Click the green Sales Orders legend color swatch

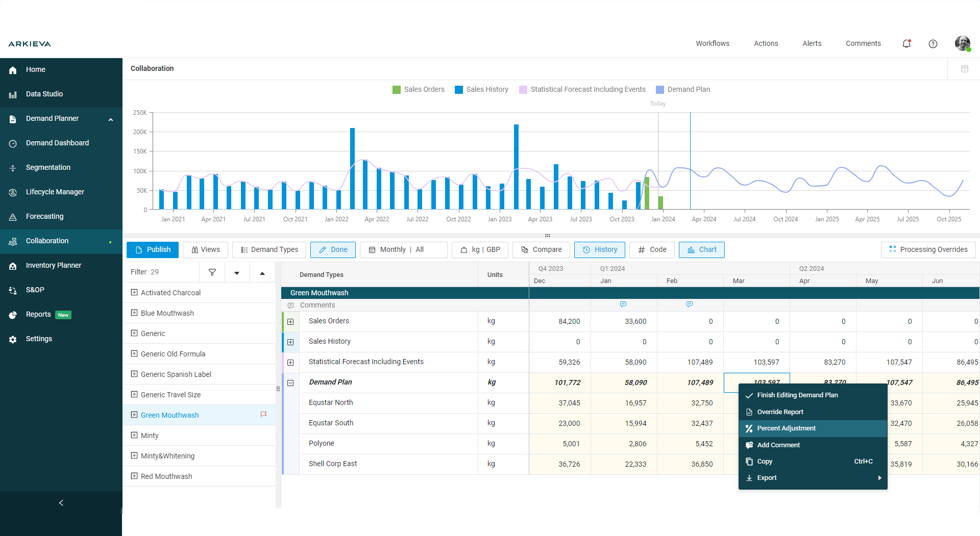pyautogui.click(x=397, y=89)
